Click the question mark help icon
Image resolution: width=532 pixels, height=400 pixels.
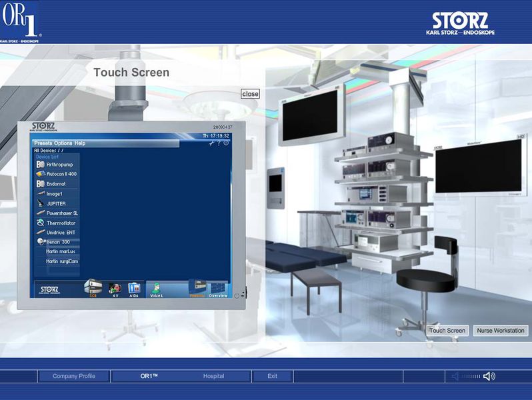pos(219,143)
